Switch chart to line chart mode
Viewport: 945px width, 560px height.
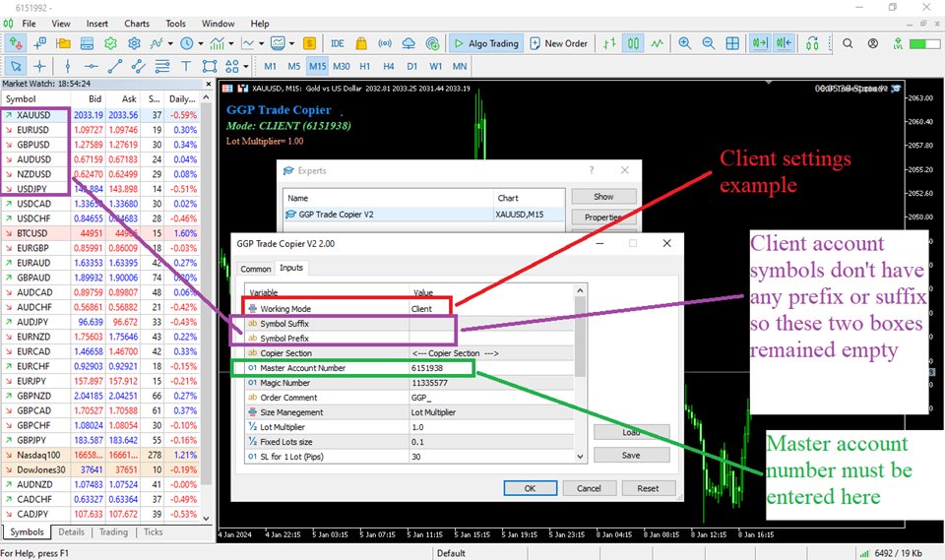point(657,43)
